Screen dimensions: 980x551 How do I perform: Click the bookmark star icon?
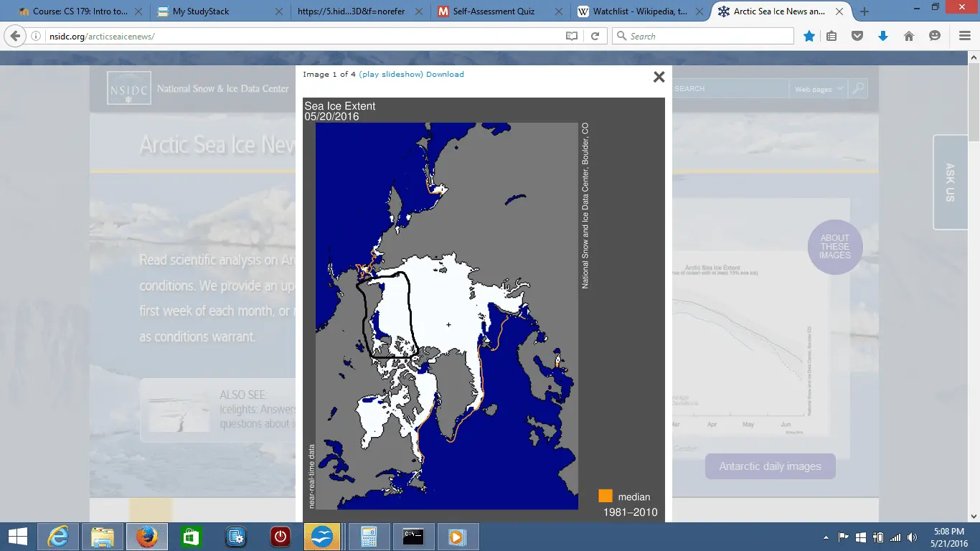click(809, 36)
